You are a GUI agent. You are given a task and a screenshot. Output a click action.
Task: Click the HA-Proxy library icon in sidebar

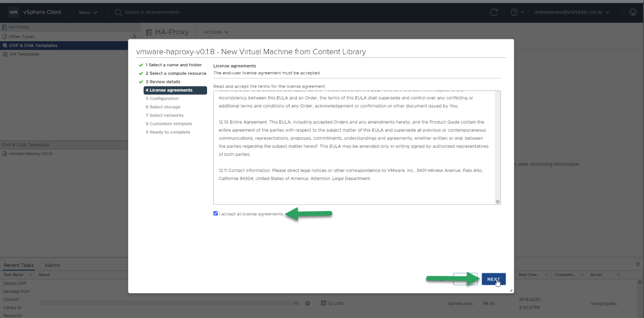coord(5,27)
